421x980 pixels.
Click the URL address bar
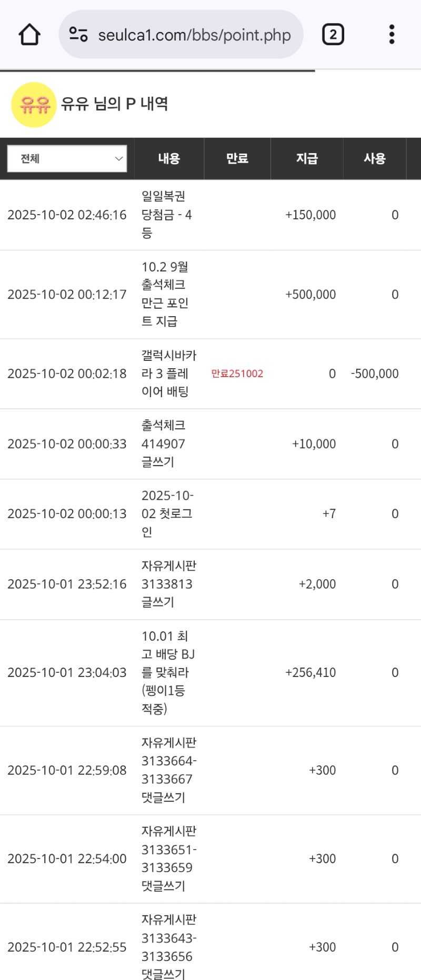pos(194,35)
